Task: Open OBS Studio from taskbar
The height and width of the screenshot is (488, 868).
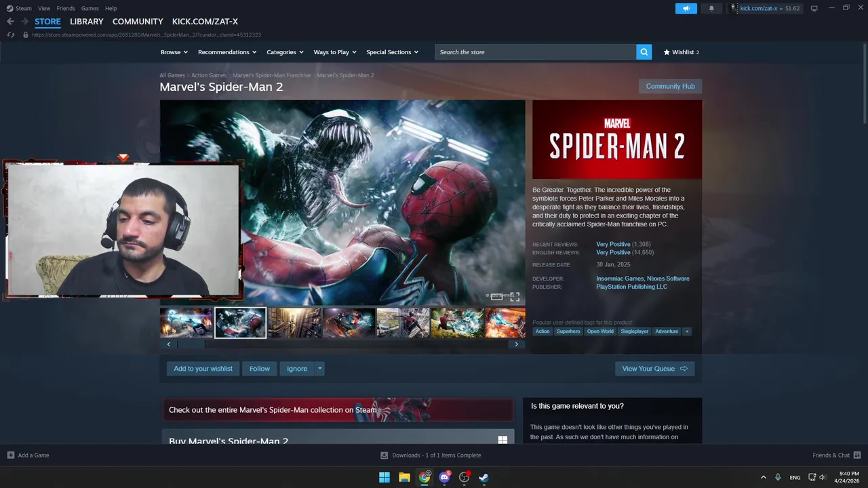Action: point(465,477)
